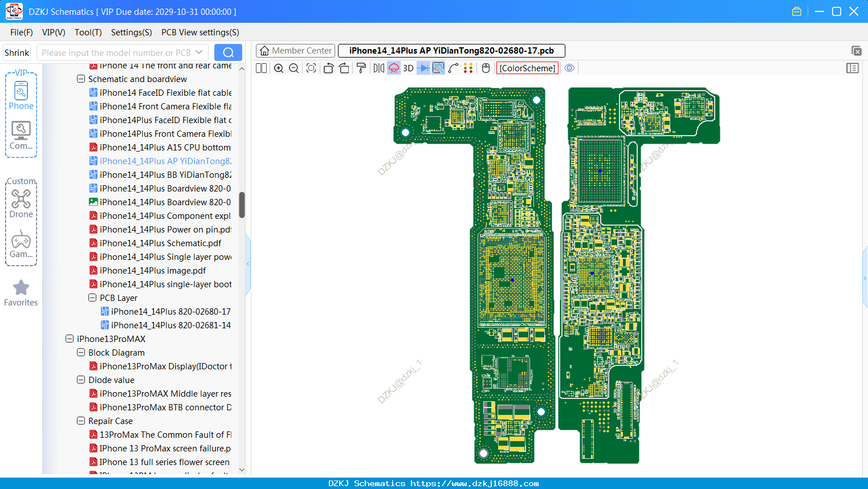Collapse the Block Diagram folder
Image resolution: width=868 pixels, height=489 pixels.
[81, 353]
